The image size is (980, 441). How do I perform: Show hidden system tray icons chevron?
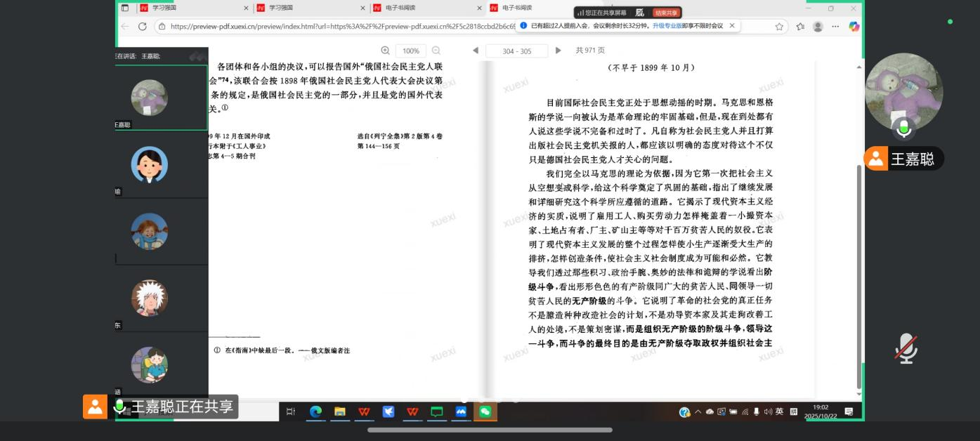pos(698,412)
